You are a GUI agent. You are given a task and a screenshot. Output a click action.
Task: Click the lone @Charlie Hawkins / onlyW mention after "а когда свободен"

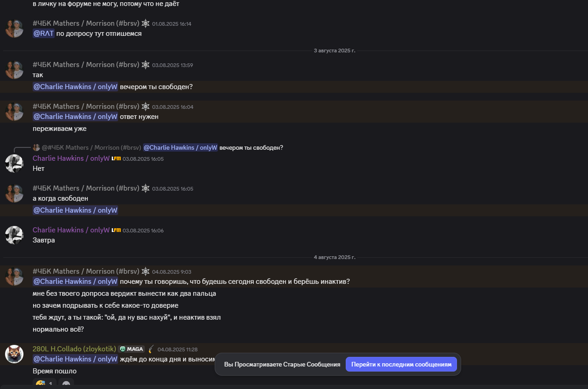tap(75, 210)
